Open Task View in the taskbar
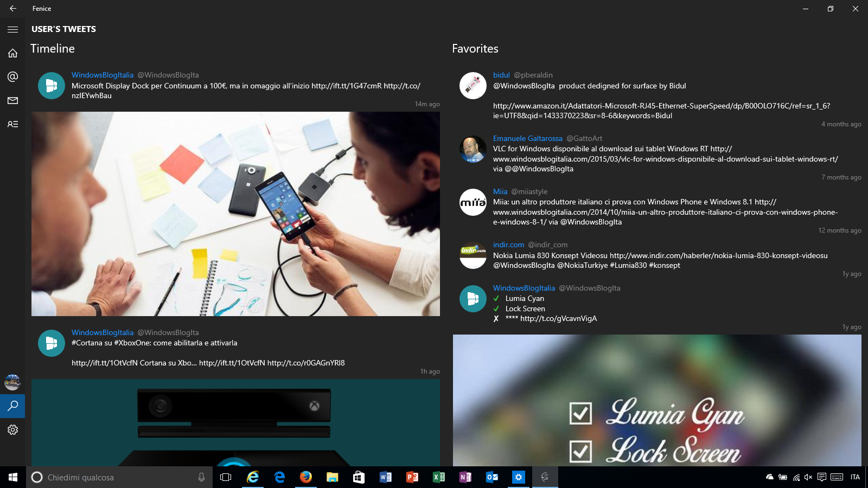868x488 pixels. click(226, 477)
